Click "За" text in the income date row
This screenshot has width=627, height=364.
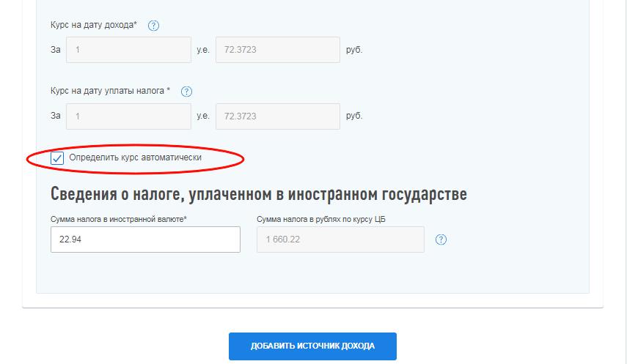click(x=56, y=50)
